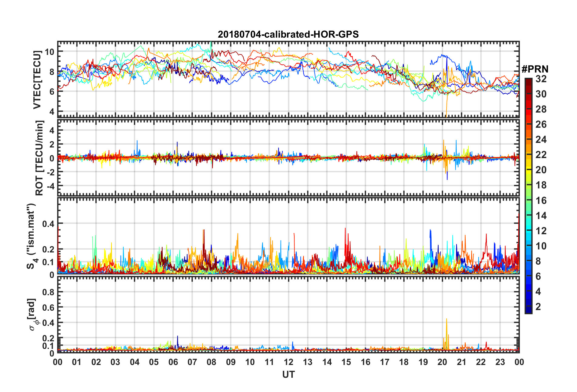Click the 16 label on the PRN colorbar
The height and width of the screenshot is (392, 577).
(x=541, y=201)
